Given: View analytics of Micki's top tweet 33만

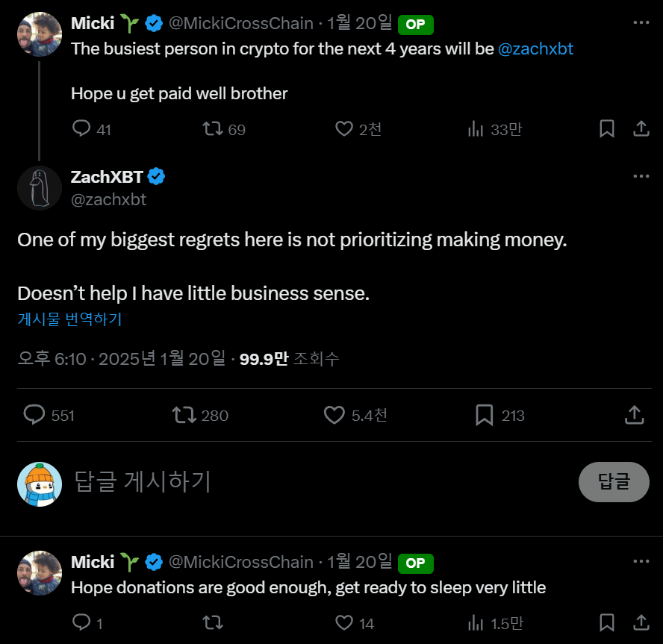Looking at the screenshot, I should pyautogui.click(x=476, y=129).
